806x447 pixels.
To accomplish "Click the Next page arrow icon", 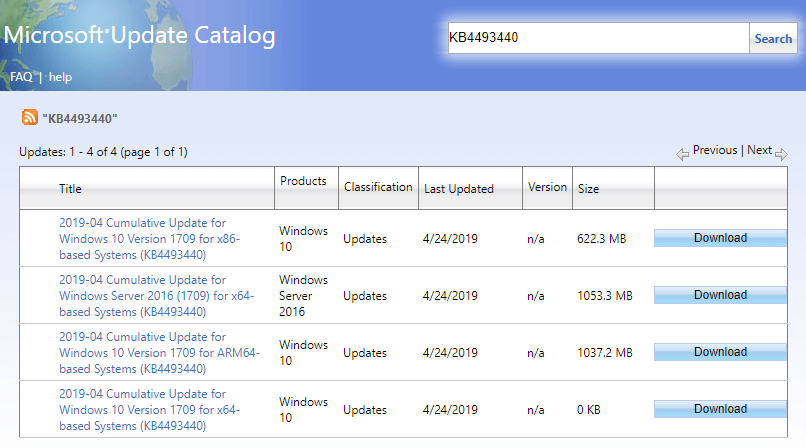I will pyautogui.click(x=781, y=154).
